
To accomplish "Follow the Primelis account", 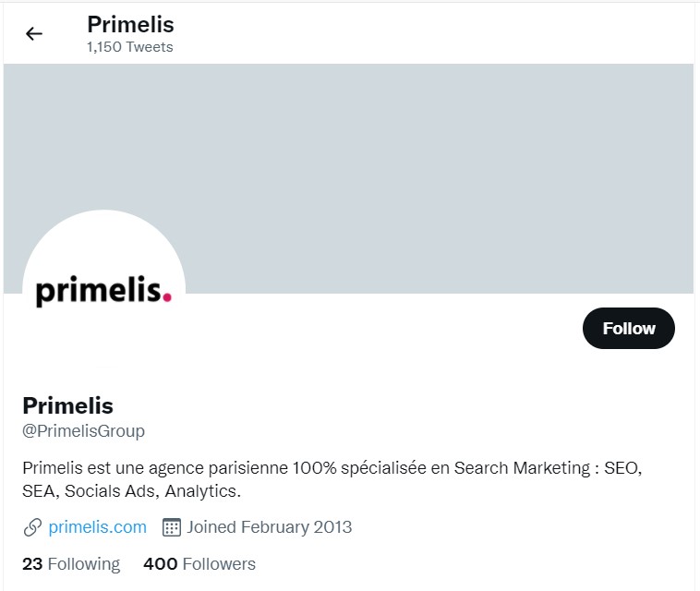I will click(629, 329).
